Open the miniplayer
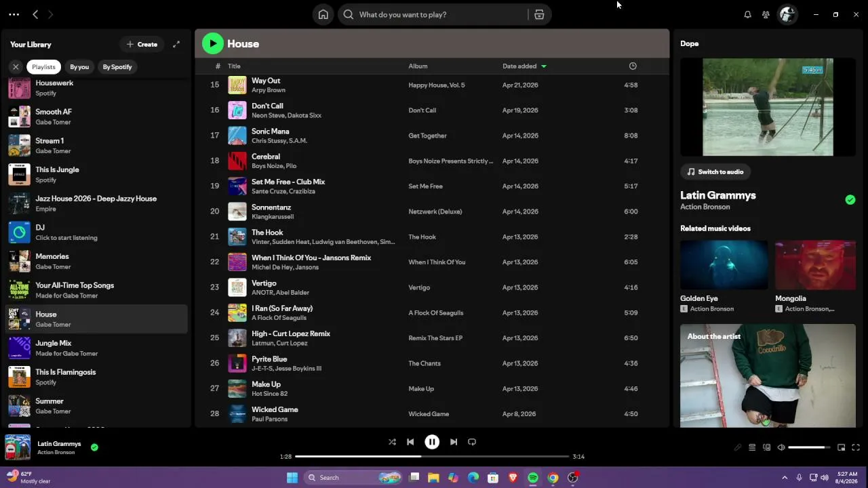 pyautogui.click(x=842, y=447)
